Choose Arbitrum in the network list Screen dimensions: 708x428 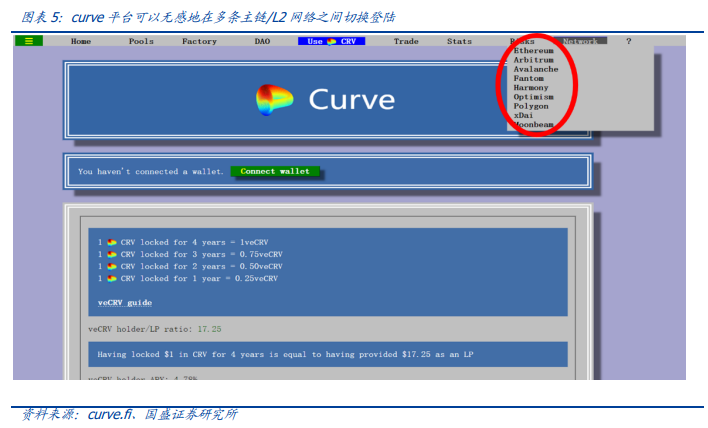pos(533,60)
